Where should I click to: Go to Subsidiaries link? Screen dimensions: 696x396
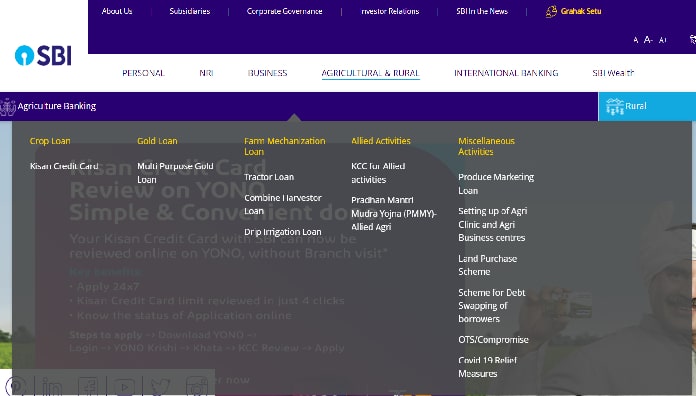click(x=190, y=11)
